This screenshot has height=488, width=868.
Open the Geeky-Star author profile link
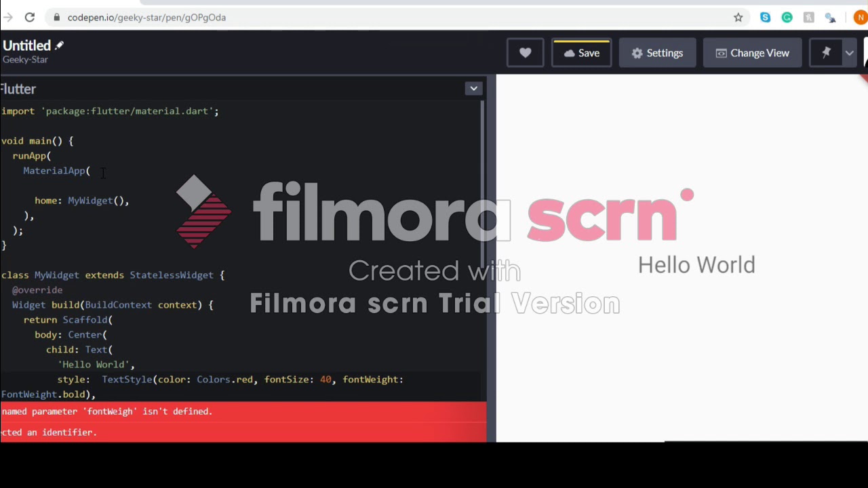25,60
